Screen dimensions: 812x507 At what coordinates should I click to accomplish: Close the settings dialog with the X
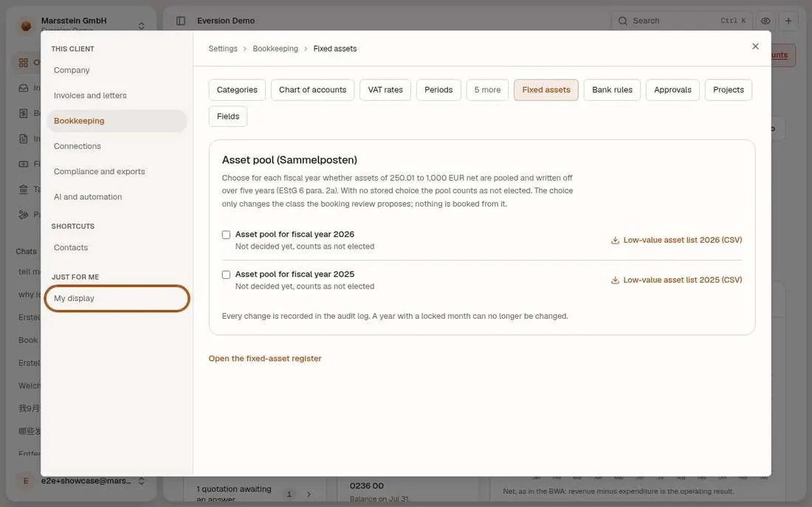click(755, 46)
